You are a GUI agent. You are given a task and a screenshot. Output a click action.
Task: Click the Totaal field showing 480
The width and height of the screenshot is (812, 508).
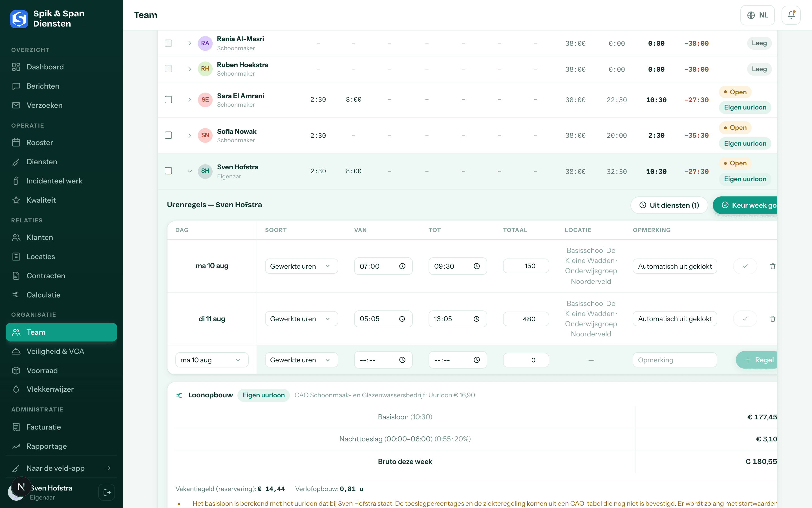(526, 319)
